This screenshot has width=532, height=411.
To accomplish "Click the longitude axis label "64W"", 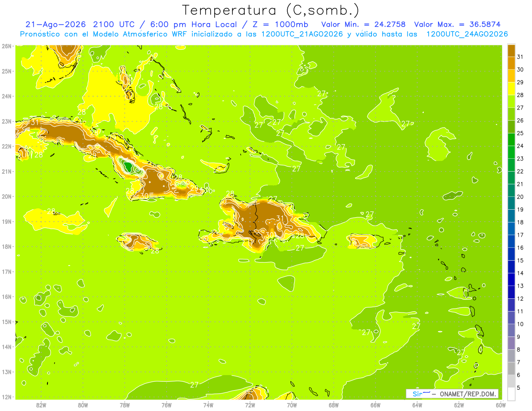I will pos(417,405).
